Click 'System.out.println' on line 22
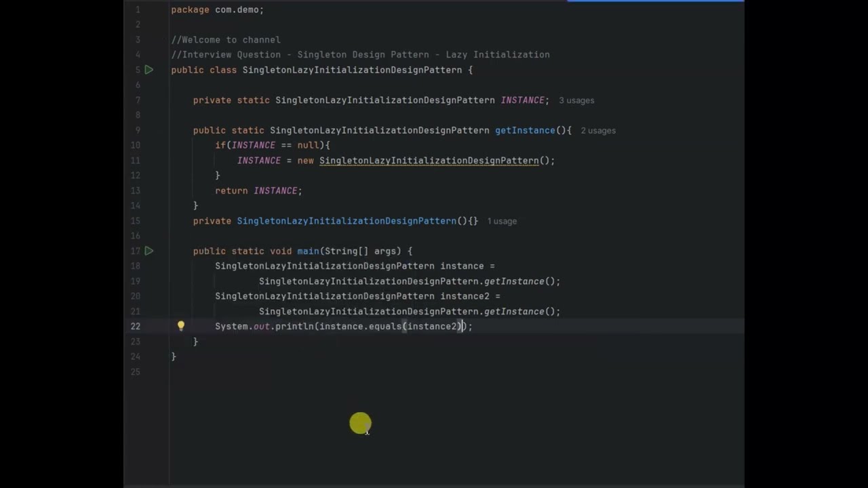The image size is (868, 488). coord(264,326)
